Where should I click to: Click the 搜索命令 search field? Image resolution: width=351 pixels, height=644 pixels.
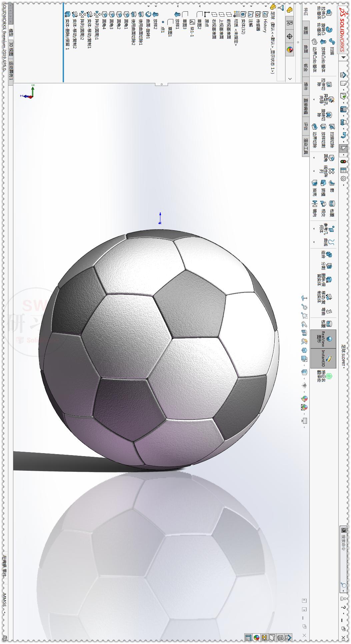point(343,559)
